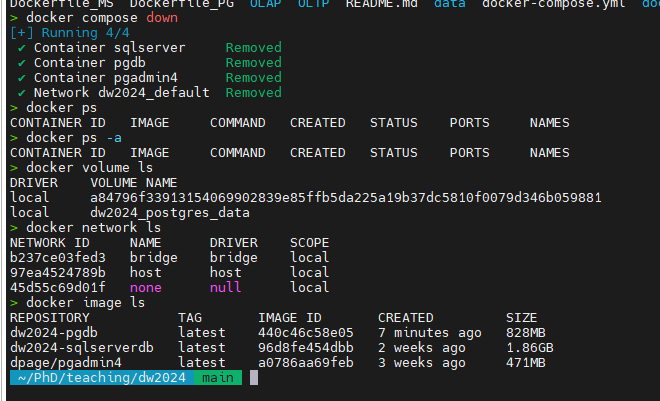Click the size value '1.86GB'
Image resolution: width=660 pixels, height=401 pixels.
tap(530, 348)
